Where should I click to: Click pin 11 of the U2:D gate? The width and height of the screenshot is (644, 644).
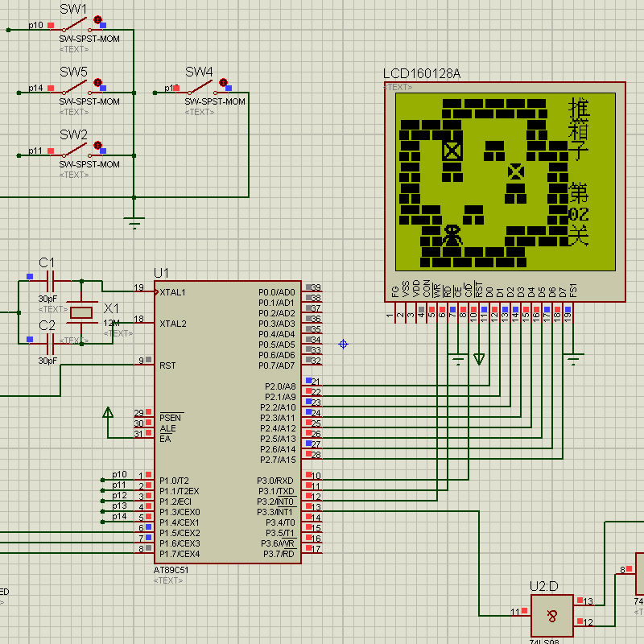[515, 612]
